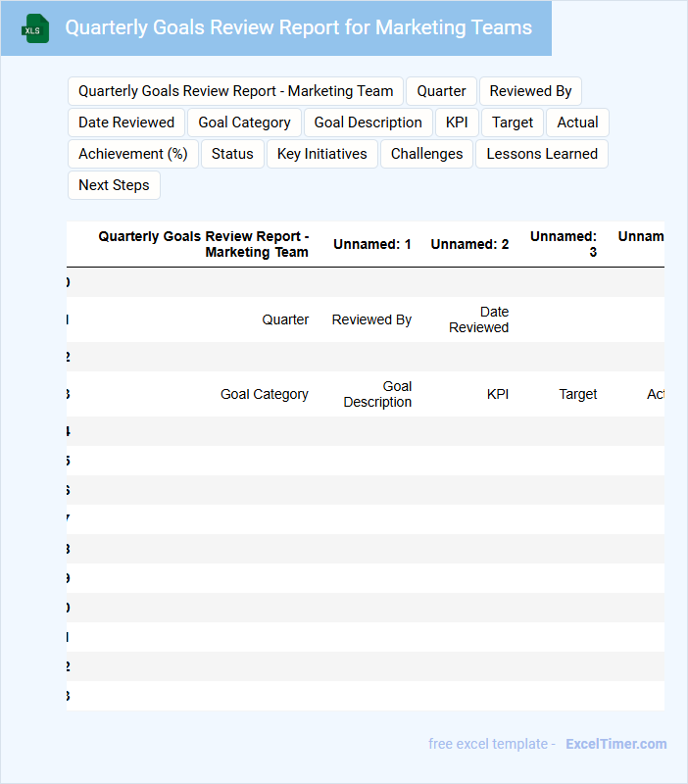Select the Lessons Learned tag
This screenshot has width=688, height=784.
pyautogui.click(x=542, y=154)
